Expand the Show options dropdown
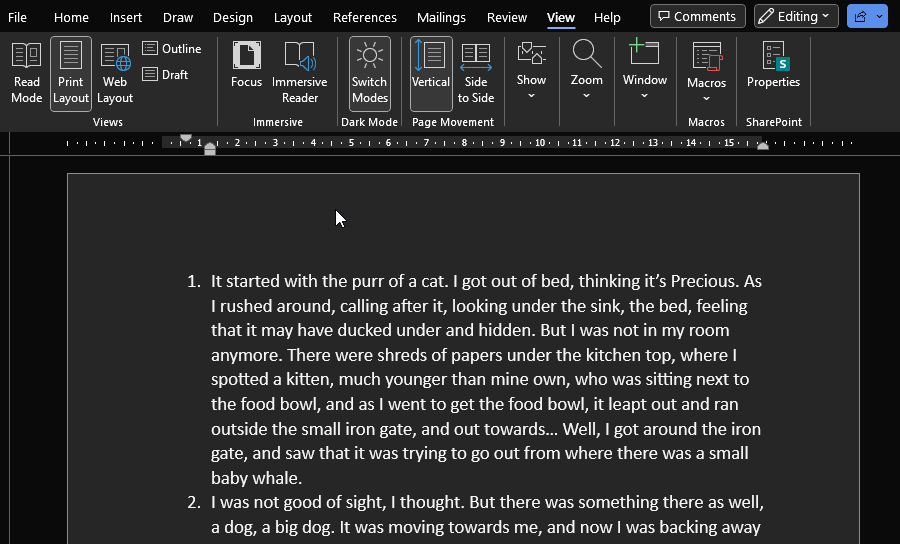This screenshot has height=544, width=900. [x=531, y=71]
